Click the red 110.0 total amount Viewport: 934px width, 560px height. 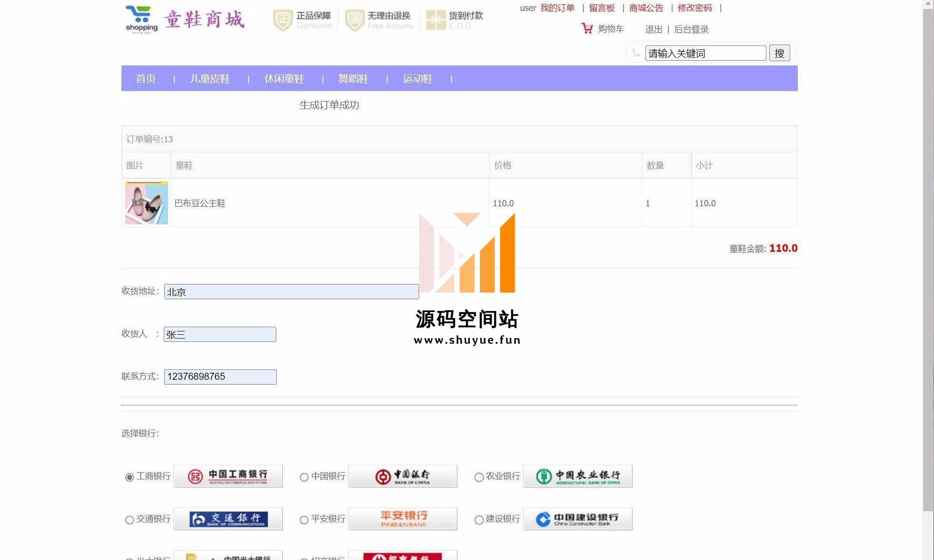pyautogui.click(x=784, y=248)
